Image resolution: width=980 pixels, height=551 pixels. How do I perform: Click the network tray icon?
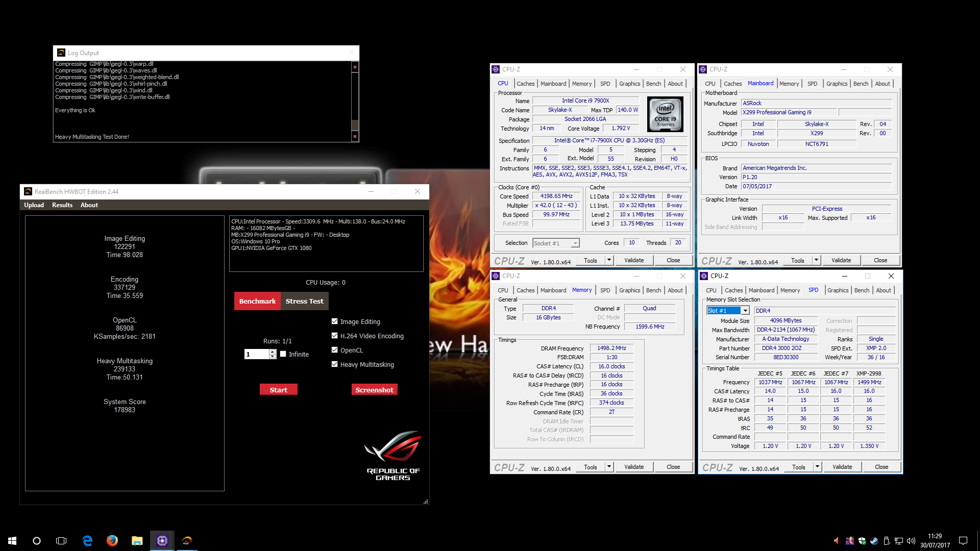[899, 541]
